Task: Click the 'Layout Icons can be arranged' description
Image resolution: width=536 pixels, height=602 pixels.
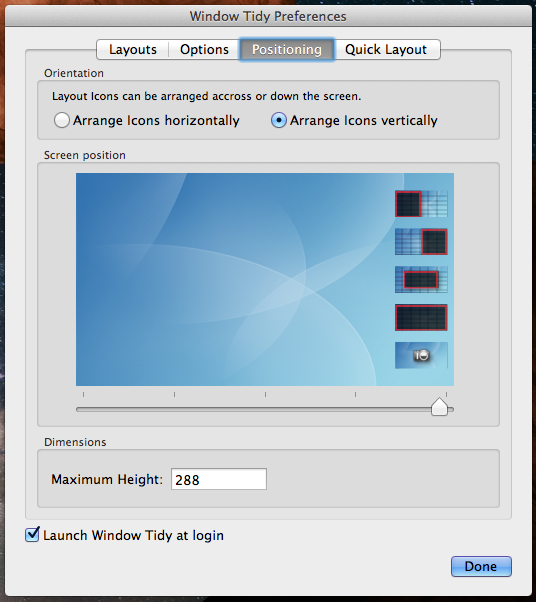Action: tap(207, 96)
